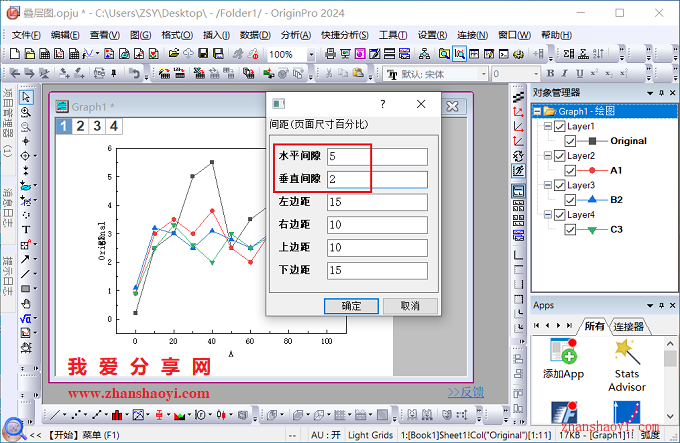680x443 pixels.
Task: Toggle the C3 plot checkbox
Action: point(570,230)
